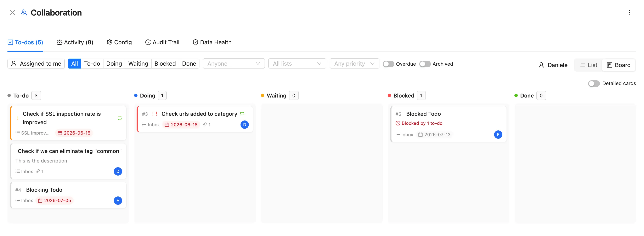This screenshot has height=236, width=644.
Task: Select the Waiting status filter
Action: [138, 64]
